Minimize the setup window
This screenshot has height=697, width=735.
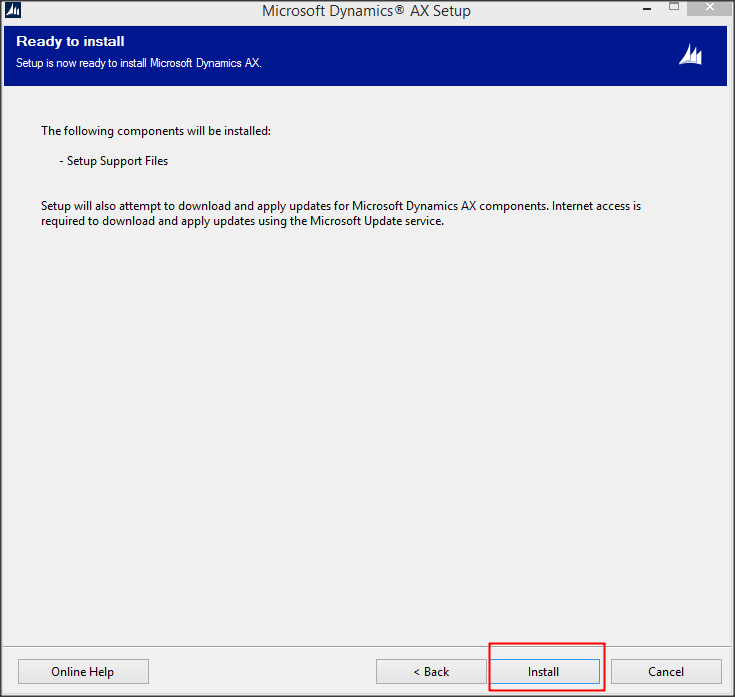[x=647, y=9]
